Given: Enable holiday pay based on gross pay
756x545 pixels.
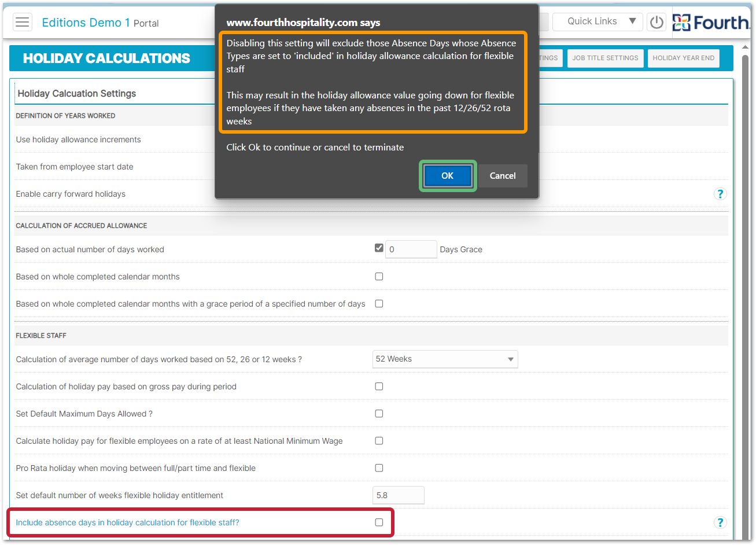Looking at the screenshot, I should (x=379, y=386).
